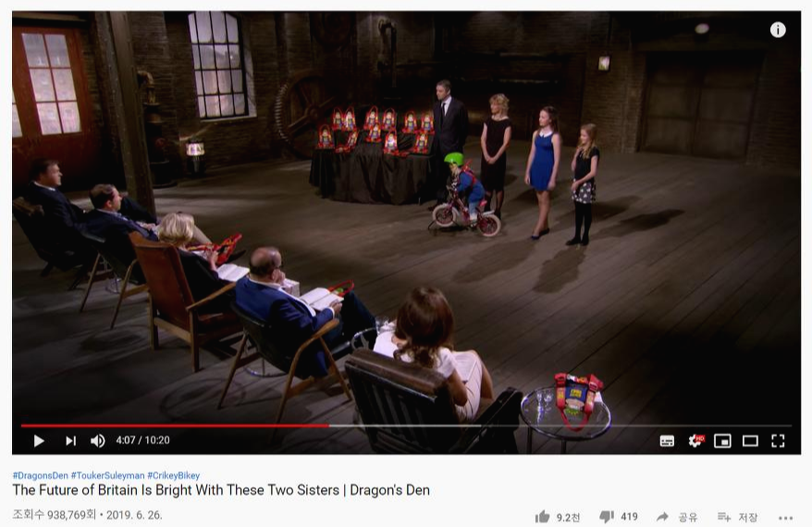Dislike the video with thumbs down
Screen dimensions: 812x527
(x=619, y=516)
